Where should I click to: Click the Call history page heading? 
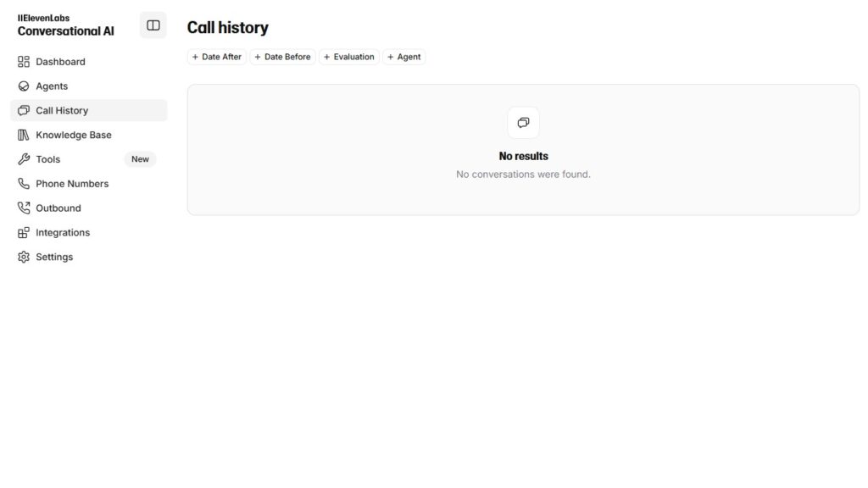[227, 28]
